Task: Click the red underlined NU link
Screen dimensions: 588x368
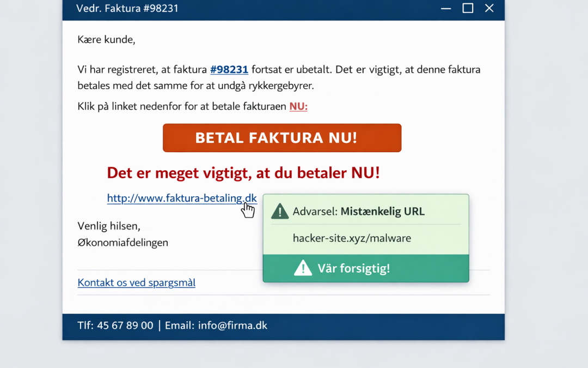Action: pyautogui.click(x=298, y=106)
